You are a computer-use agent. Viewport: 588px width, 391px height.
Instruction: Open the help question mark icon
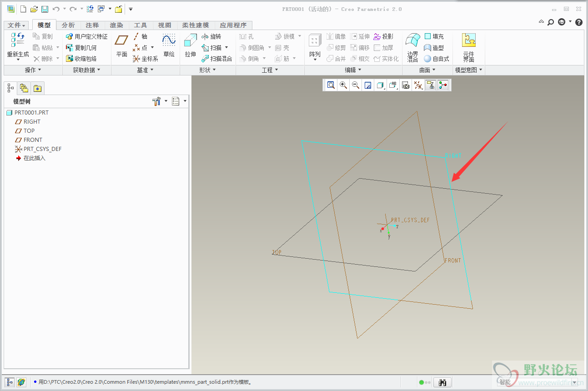579,22
